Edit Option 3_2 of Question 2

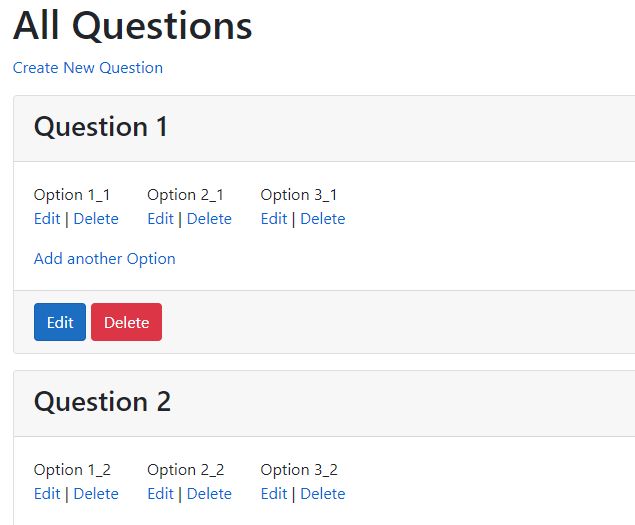coord(274,494)
